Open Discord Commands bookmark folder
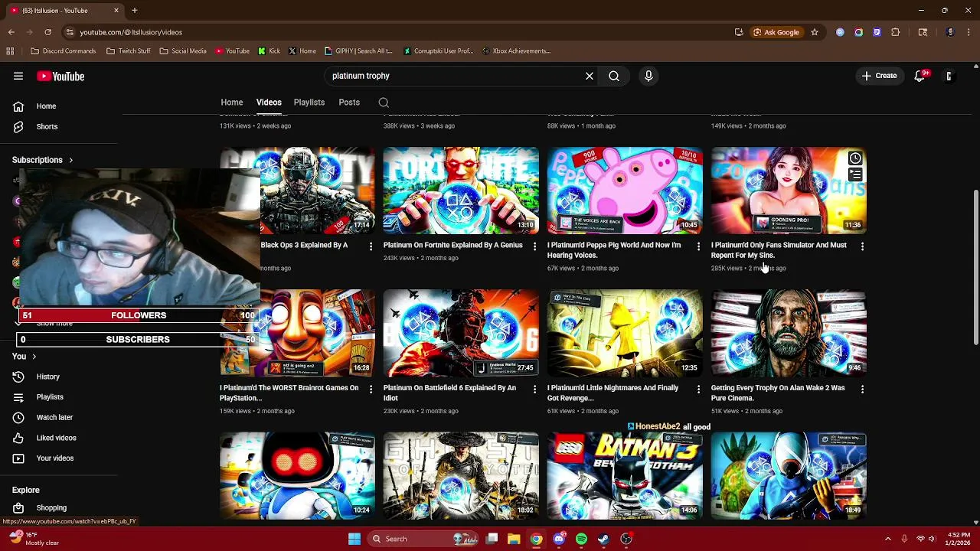Image resolution: width=980 pixels, height=551 pixels. (x=63, y=51)
